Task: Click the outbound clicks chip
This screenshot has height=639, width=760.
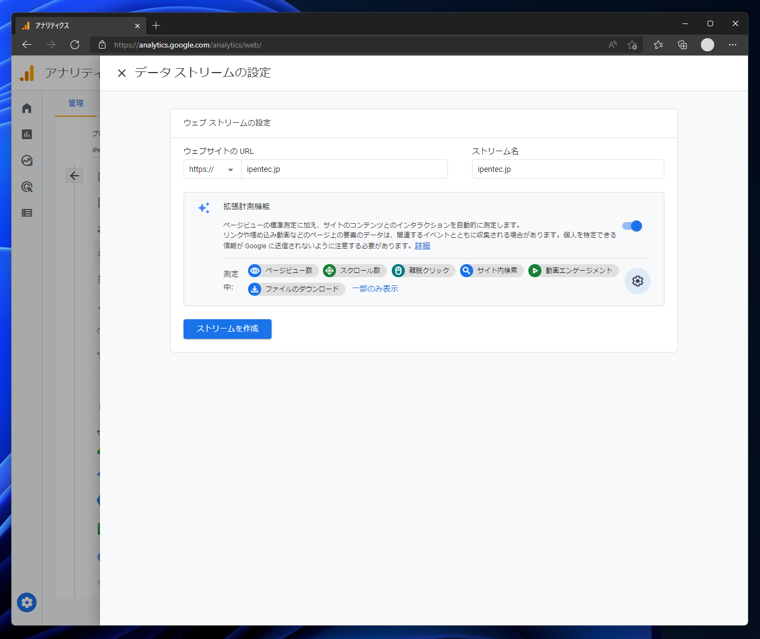Action: point(423,271)
